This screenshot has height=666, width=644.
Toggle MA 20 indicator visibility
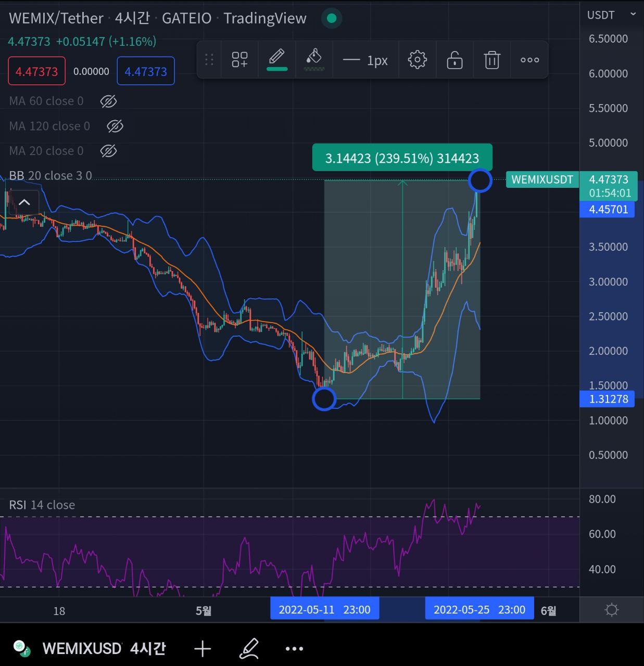pos(108,151)
